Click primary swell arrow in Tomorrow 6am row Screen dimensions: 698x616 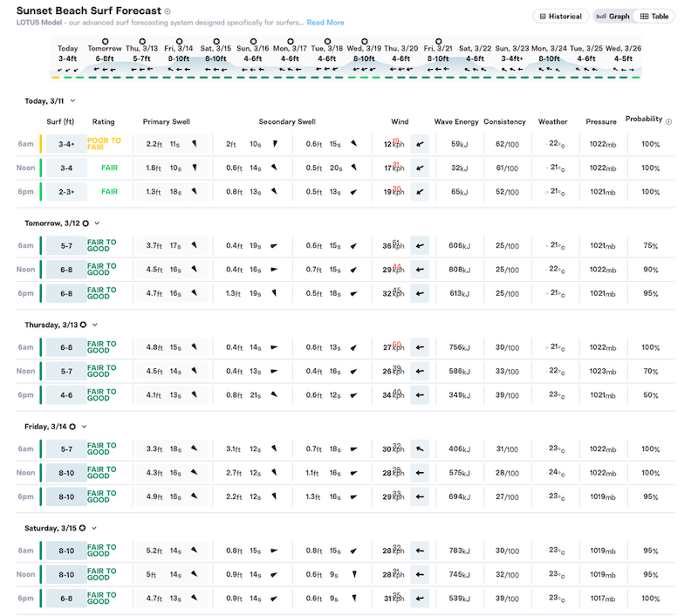[195, 245]
